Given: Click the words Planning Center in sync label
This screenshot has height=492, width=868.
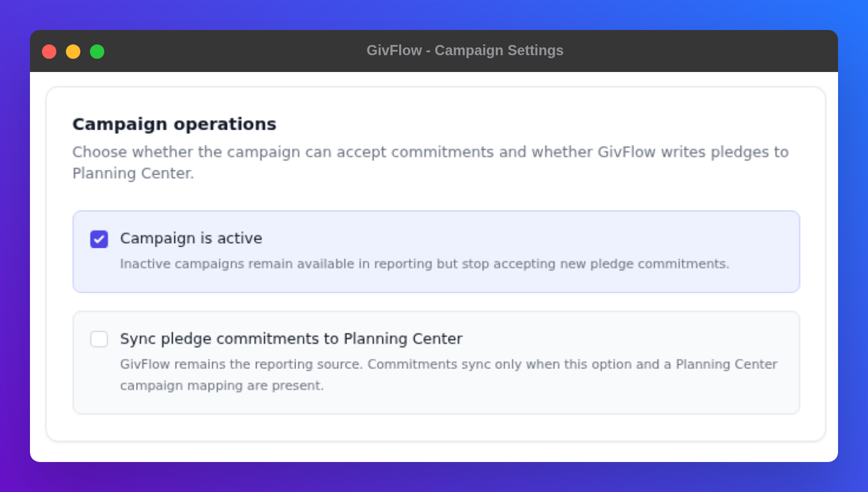Looking at the screenshot, I should coord(403,339).
